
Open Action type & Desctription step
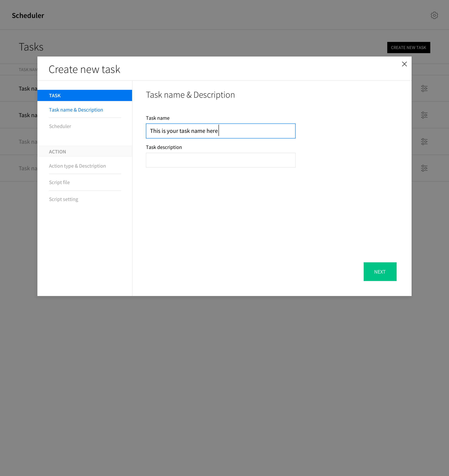pos(77,166)
